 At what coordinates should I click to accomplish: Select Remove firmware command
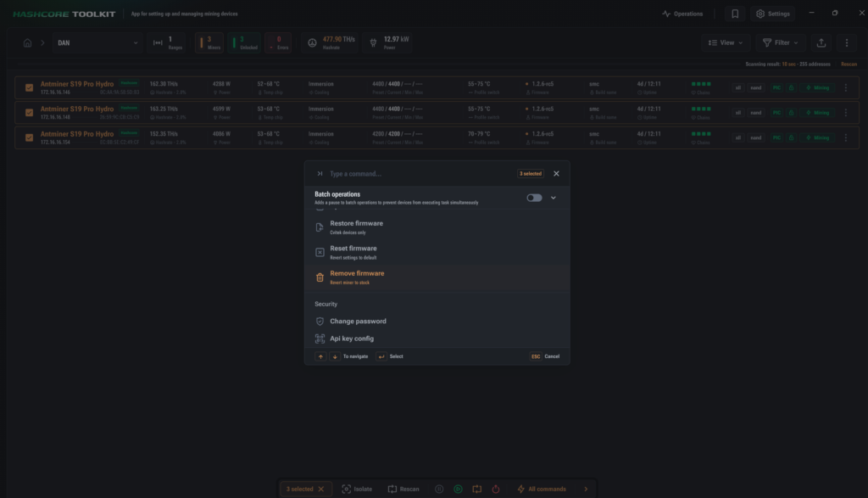pos(437,277)
